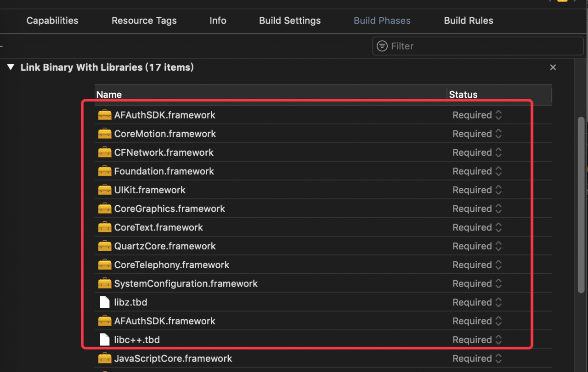The width and height of the screenshot is (588, 372).
Task: Select the QuartzCore.framework name text
Action: coord(165,246)
